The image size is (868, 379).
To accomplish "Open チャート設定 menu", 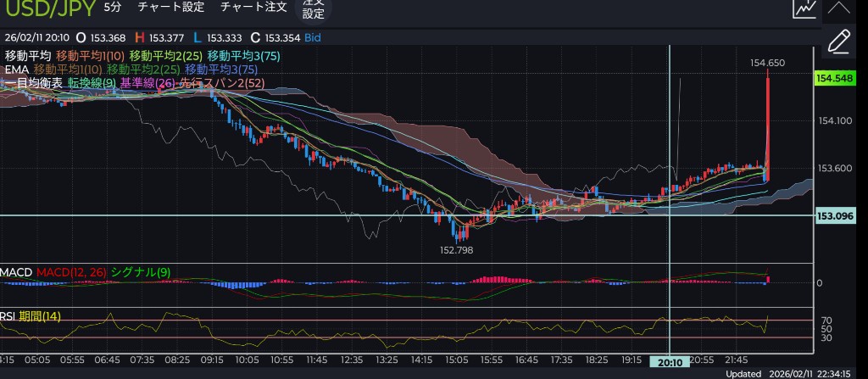I will tap(170, 8).
